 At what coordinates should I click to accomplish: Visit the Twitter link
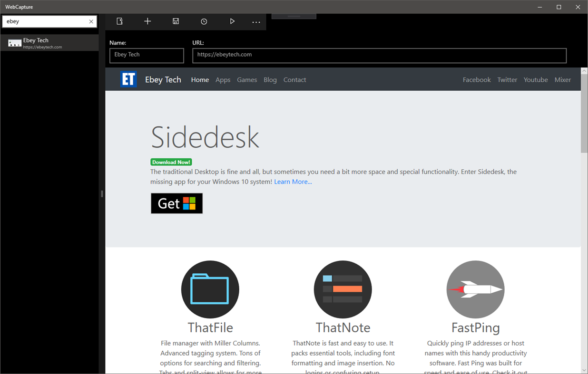(507, 80)
